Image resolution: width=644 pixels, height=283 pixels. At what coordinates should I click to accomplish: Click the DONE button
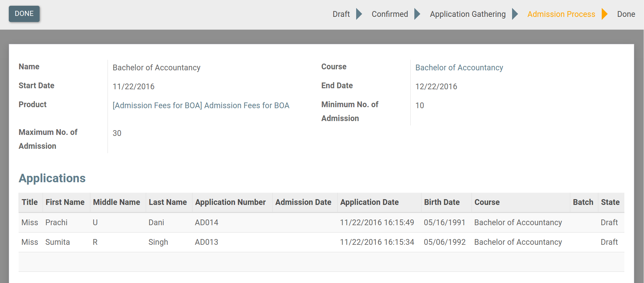tap(24, 14)
